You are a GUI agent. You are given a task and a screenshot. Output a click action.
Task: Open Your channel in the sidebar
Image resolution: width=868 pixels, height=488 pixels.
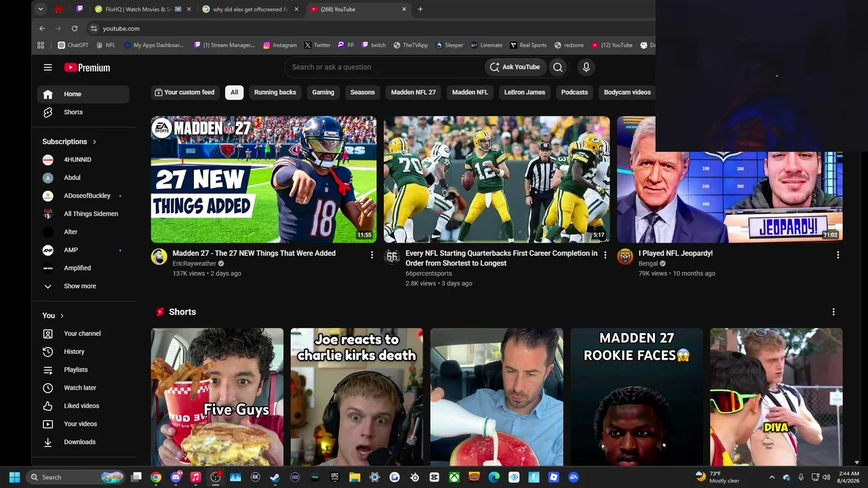(83, 333)
